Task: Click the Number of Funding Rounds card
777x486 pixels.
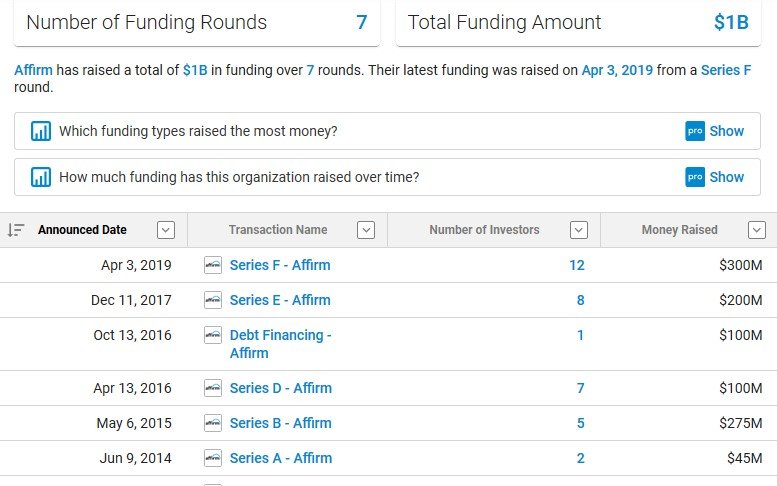Action: point(197,22)
